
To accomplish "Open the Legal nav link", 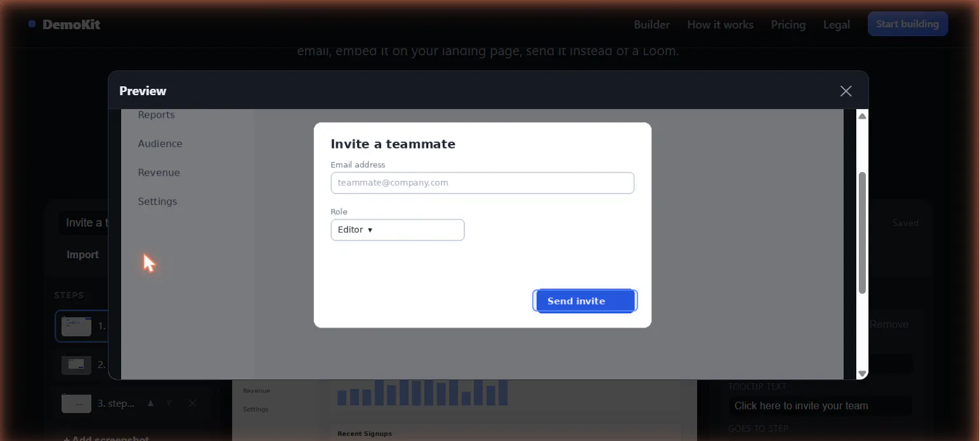I will click(837, 25).
